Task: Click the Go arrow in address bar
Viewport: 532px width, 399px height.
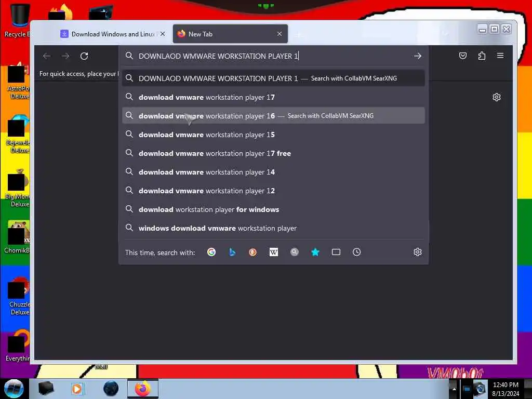Action: [x=418, y=56]
